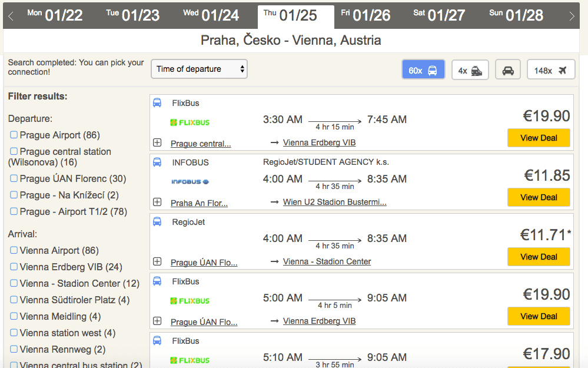Select the Sun 01/28 date tab

coord(516,15)
